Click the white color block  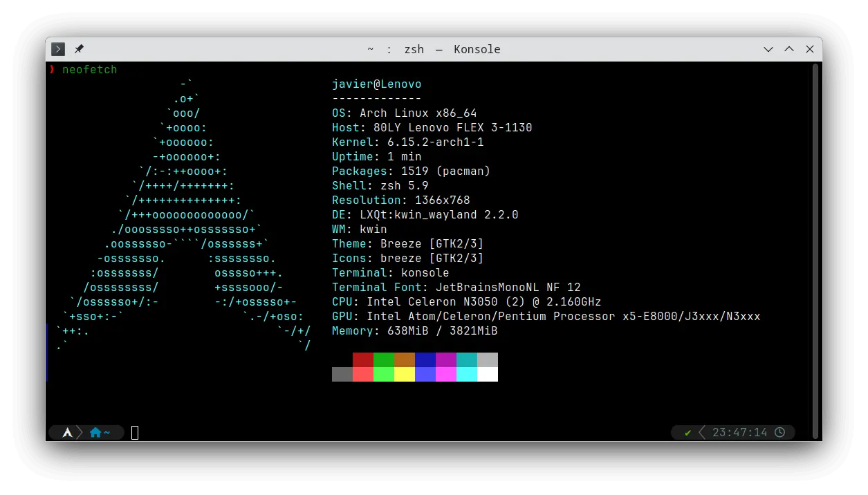pyautogui.click(x=488, y=374)
